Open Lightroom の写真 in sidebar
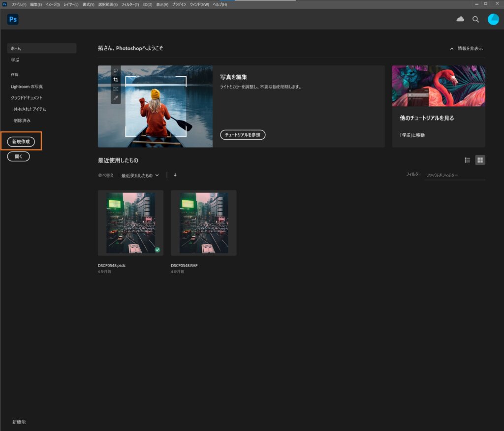Image resolution: width=504 pixels, height=431 pixels. (x=27, y=87)
